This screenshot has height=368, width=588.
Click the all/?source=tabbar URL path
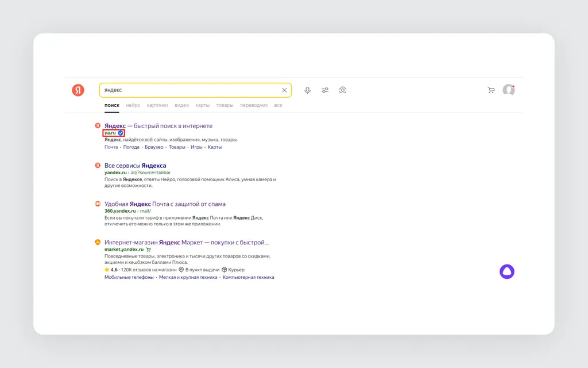pyautogui.click(x=150, y=172)
